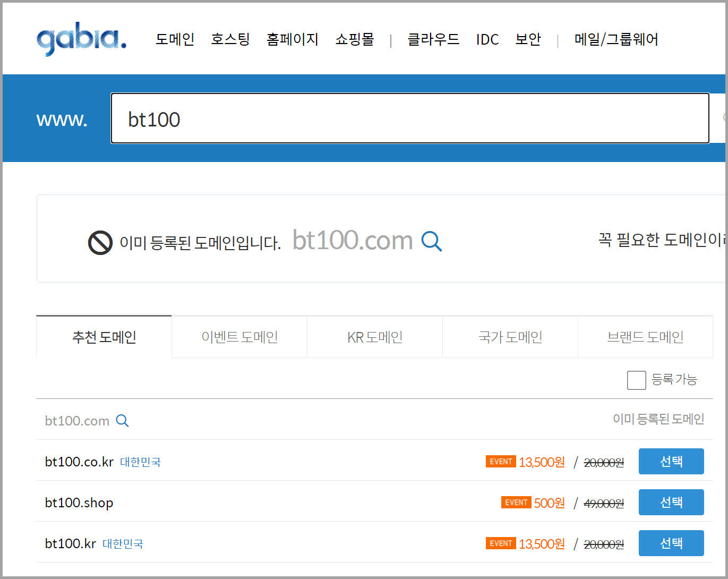The width and height of the screenshot is (728, 579).
Task: Click magnifier icon next to large bt100.com
Action: [x=432, y=241]
